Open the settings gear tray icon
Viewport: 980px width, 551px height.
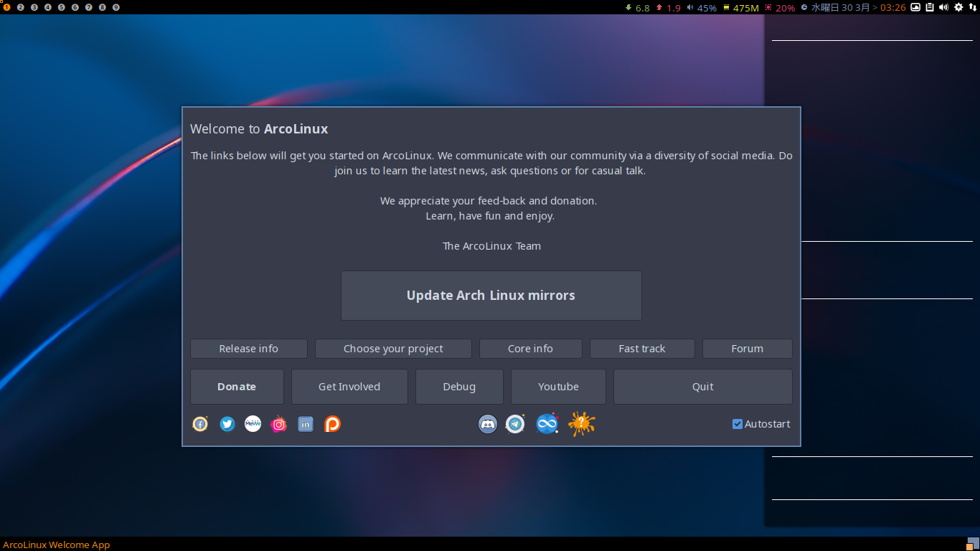[x=958, y=7]
